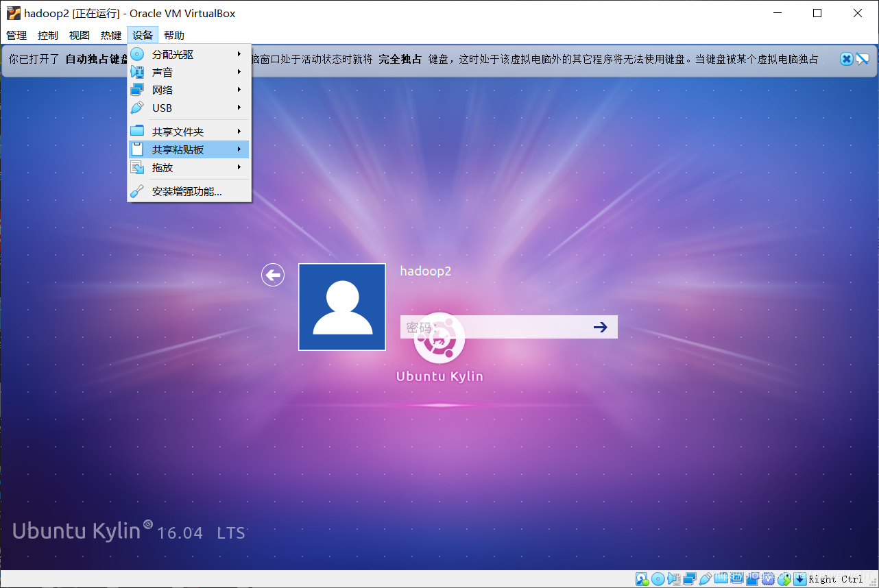Viewport: 879px width, 588px height.
Task: Click the USB plug icon in the menu
Action: point(138,108)
